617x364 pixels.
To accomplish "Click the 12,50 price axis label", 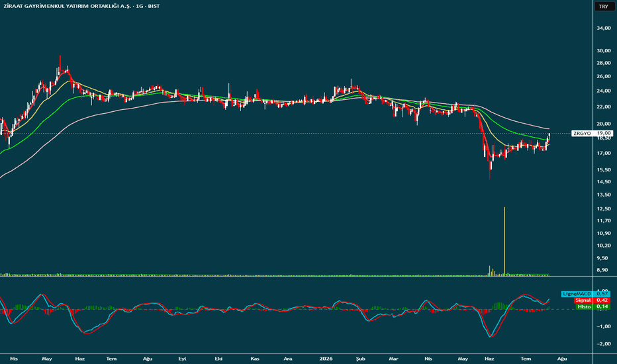I will click(604, 208).
